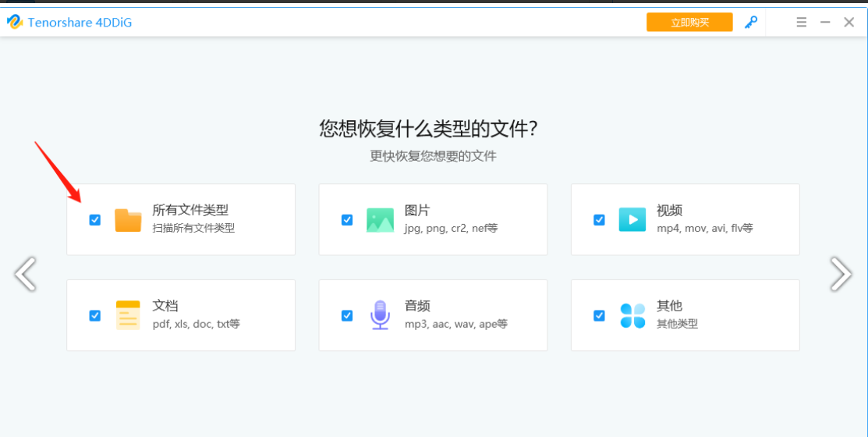Minimize the 4DDiG window
The width and height of the screenshot is (868, 437).
[825, 23]
